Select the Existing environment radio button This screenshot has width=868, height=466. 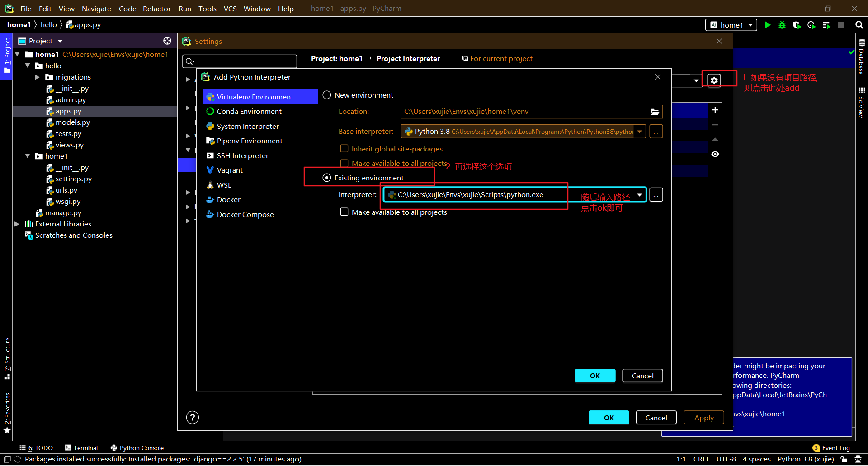click(327, 178)
